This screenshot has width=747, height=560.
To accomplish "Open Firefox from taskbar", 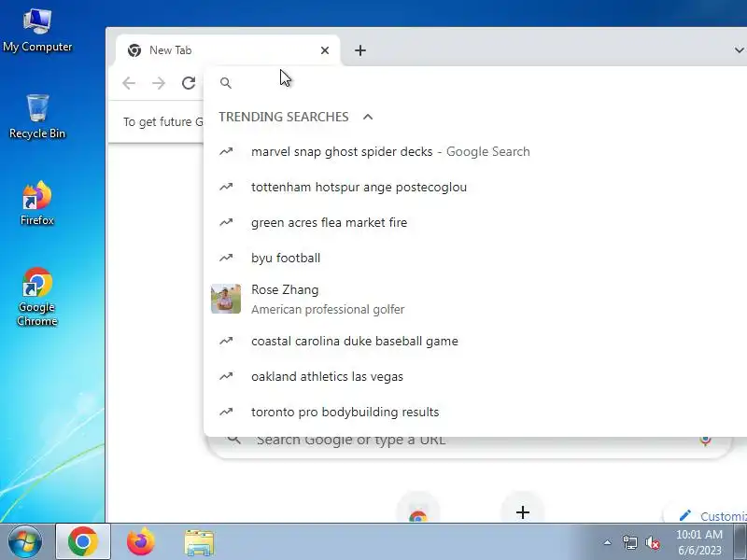I will tap(141, 542).
